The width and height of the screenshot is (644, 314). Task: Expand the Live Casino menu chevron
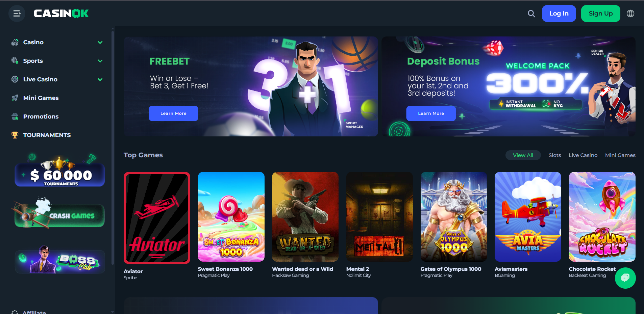point(100,79)
